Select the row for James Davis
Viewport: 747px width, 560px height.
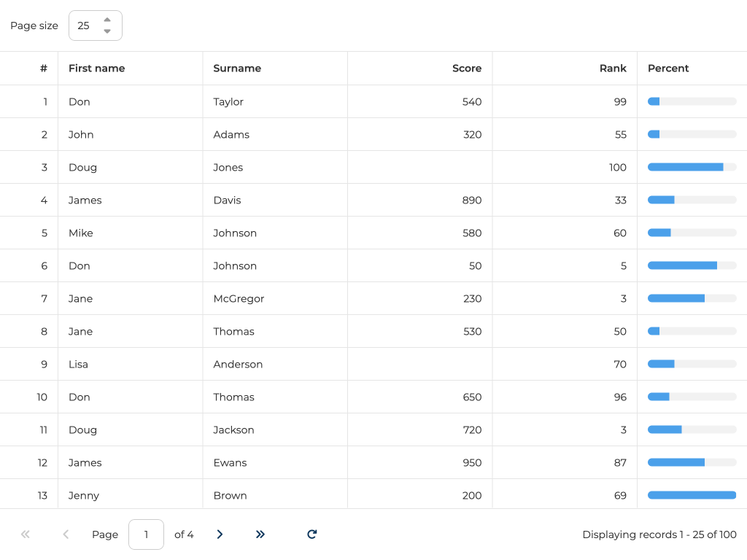click(85, 200)
